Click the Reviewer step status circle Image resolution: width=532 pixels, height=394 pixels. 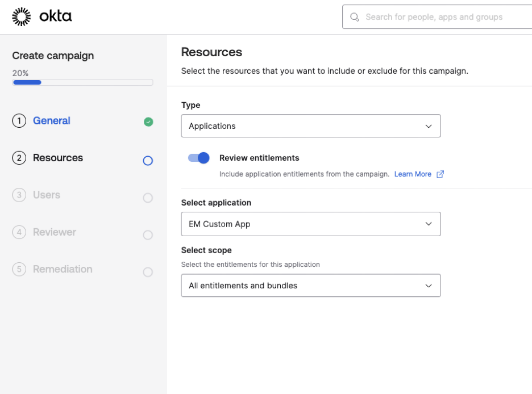[x=148, y=235]
